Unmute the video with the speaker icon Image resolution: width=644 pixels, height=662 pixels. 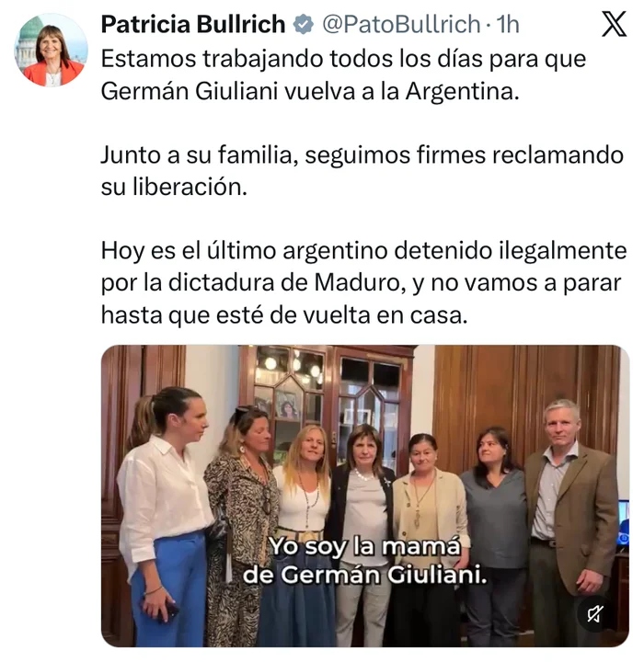595,614
